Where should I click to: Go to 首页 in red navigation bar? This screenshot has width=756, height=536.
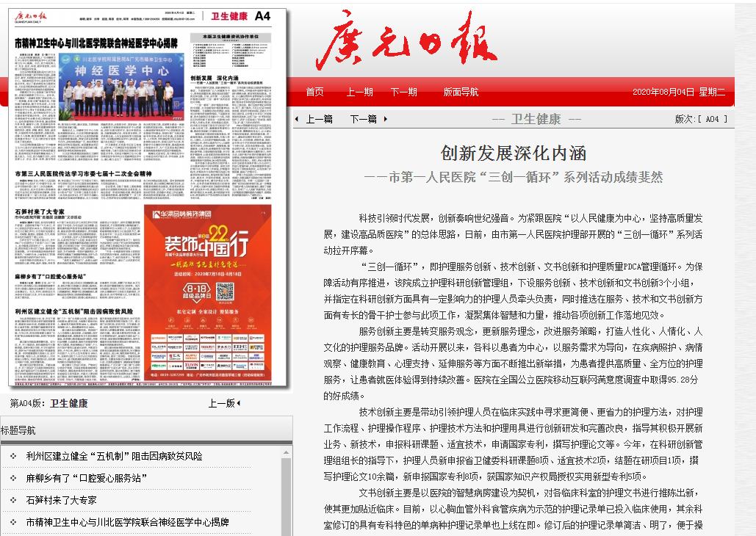(315, 92)
